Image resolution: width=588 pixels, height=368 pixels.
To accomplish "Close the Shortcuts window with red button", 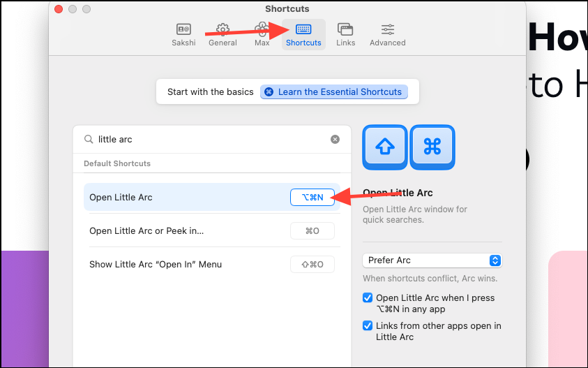I will tap(59, 9).
